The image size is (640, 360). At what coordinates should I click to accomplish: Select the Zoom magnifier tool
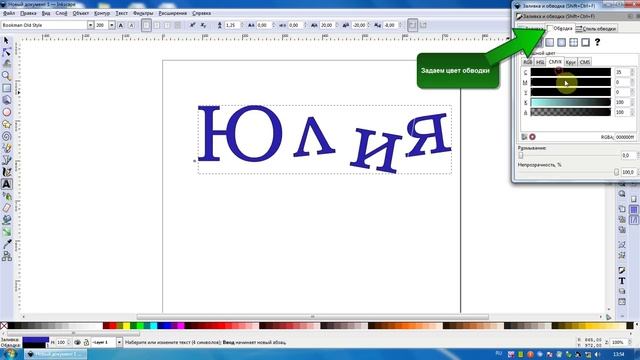[x=6, y=76]
